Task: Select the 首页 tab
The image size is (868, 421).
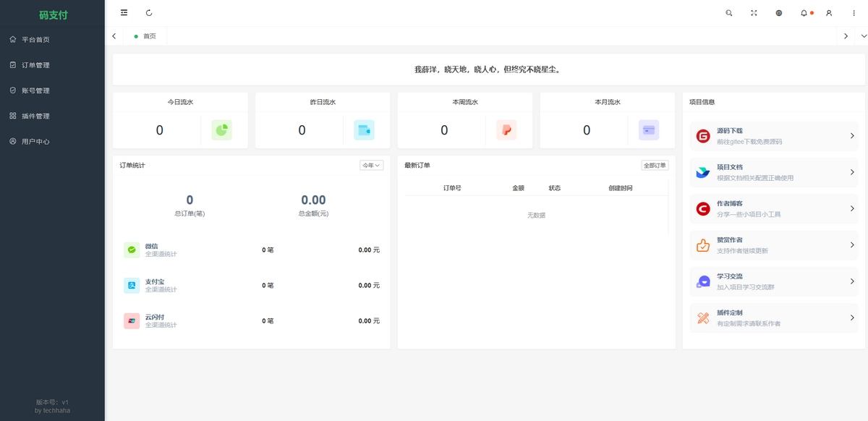Action: (149, 36)
